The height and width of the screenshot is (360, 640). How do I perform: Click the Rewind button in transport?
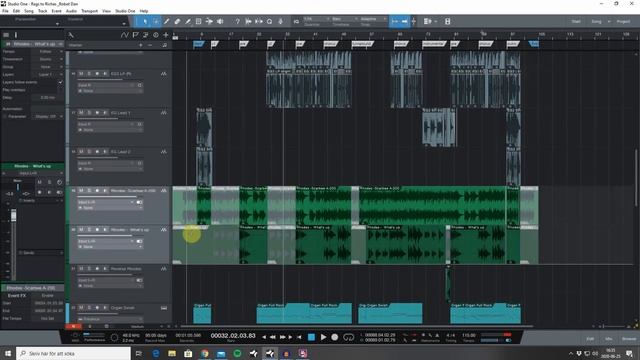point(273,337)
